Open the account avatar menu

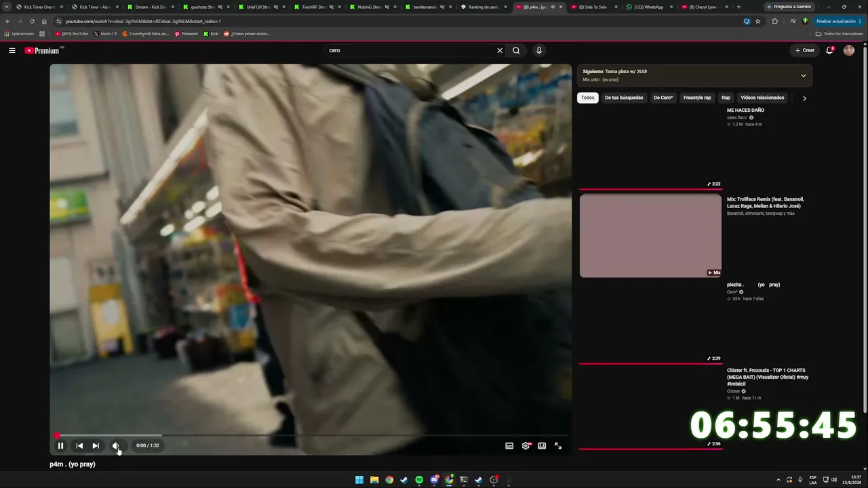click(x=849, y=50)
